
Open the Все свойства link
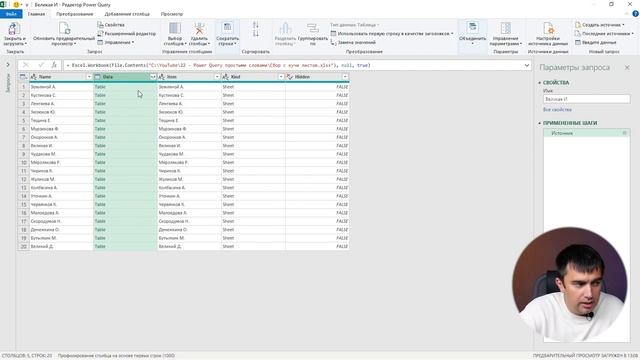tap(557, 110)
